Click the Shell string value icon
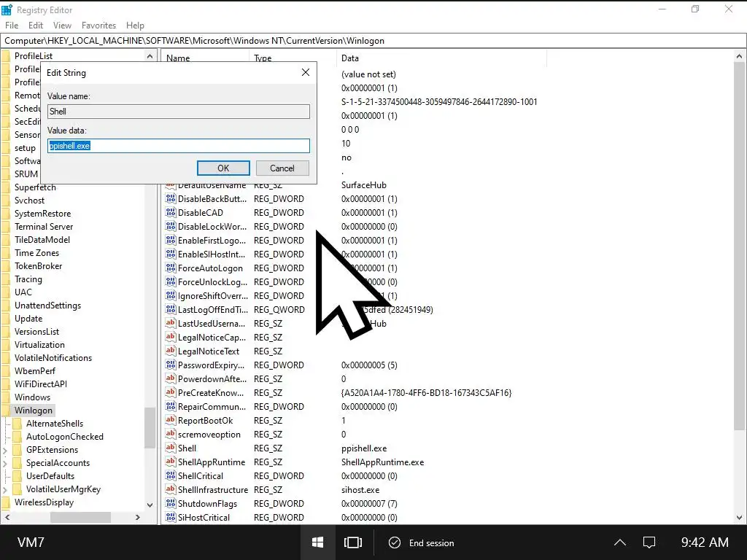The width and height of the screenshot is (747, 560). pos(171,448)
